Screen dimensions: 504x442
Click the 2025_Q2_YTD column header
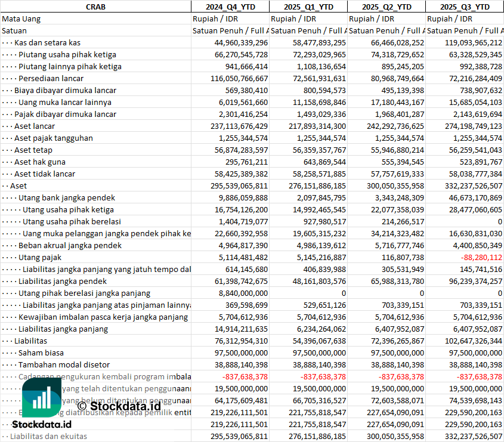tap(386, 7)
